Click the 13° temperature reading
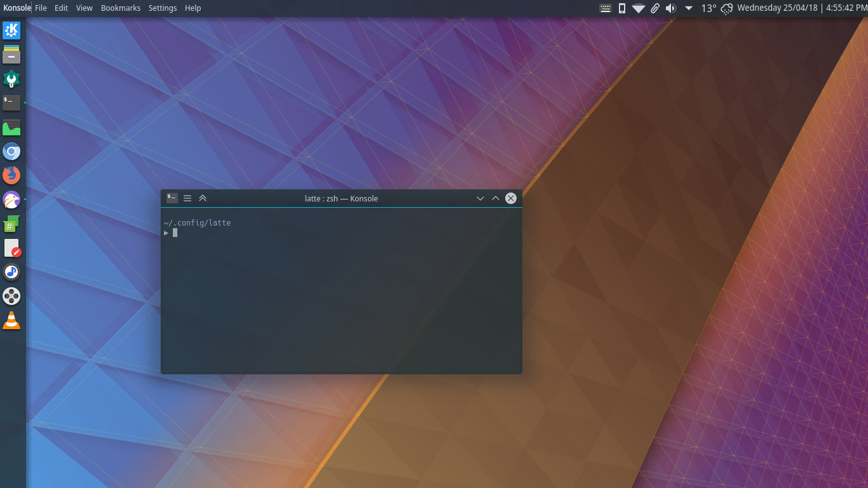The height and width of the screenshot is (488, 868). (x=709, y=8)
